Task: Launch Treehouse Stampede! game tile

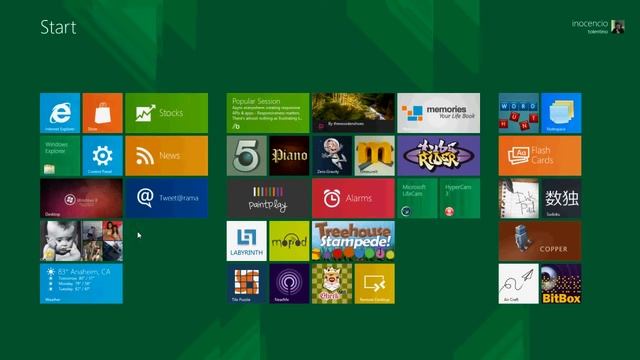Action: click(x=353, y=241)
